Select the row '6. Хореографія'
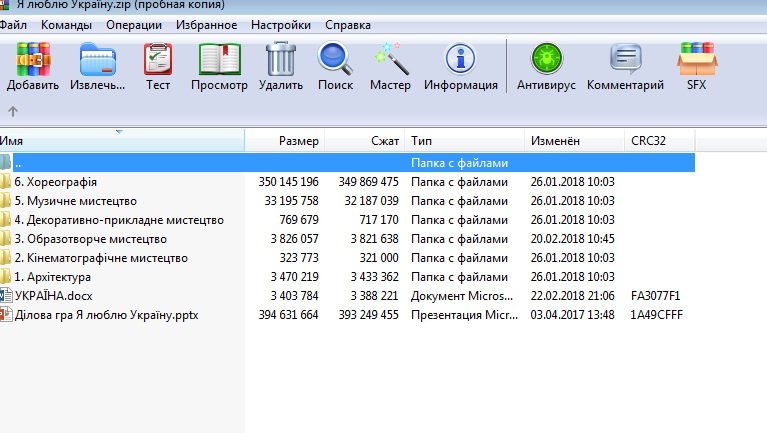 (347, 182)
